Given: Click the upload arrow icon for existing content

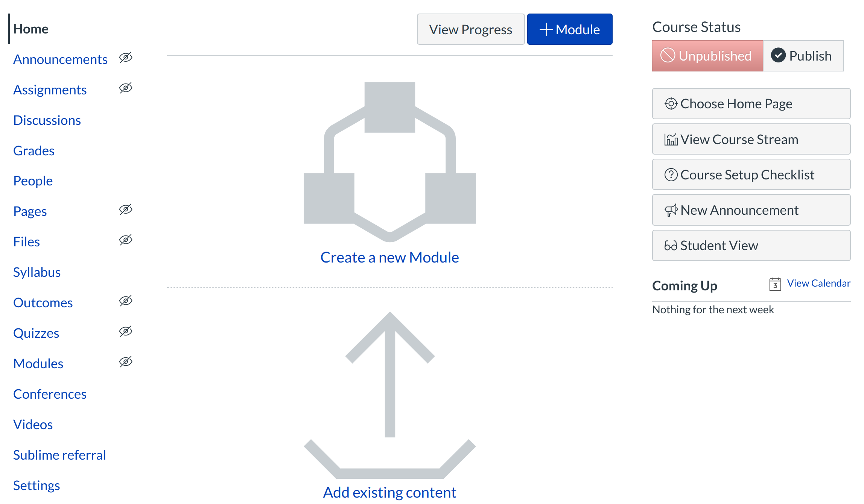Looking at the screenshot, I should [x=390, y=395].
